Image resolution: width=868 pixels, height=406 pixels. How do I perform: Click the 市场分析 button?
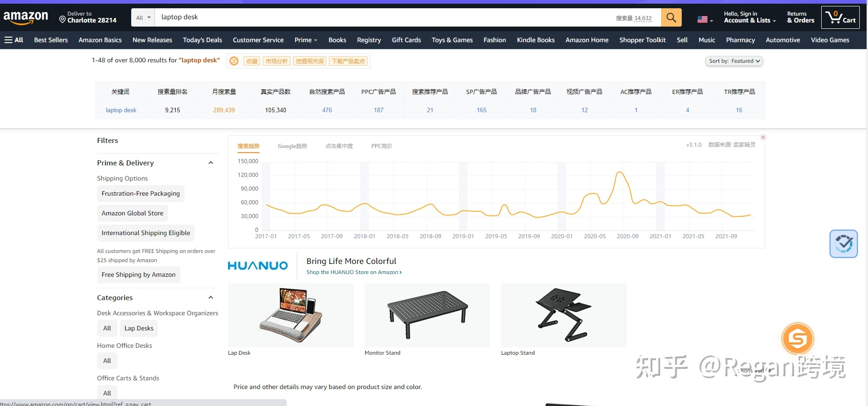(276, 61)
